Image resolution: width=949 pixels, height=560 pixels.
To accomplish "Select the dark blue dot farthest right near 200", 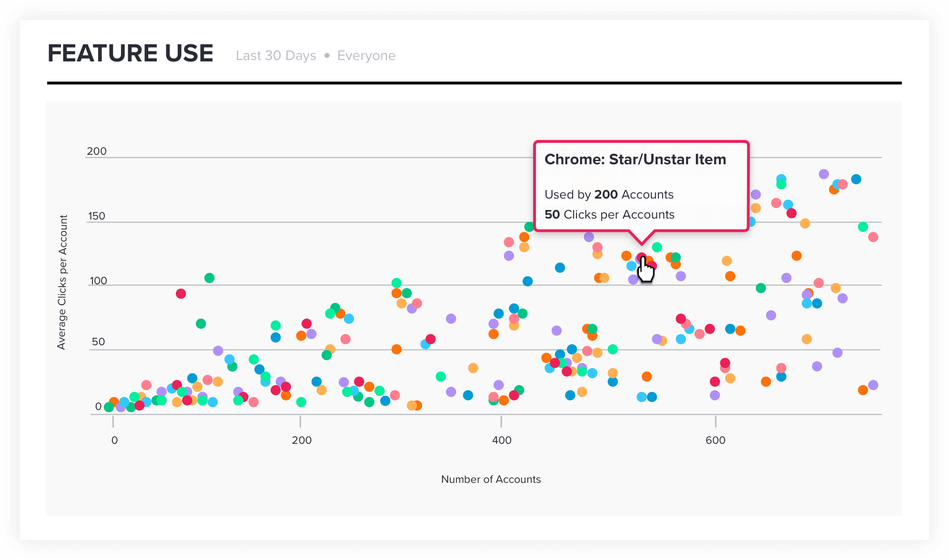I will point(856,179).
